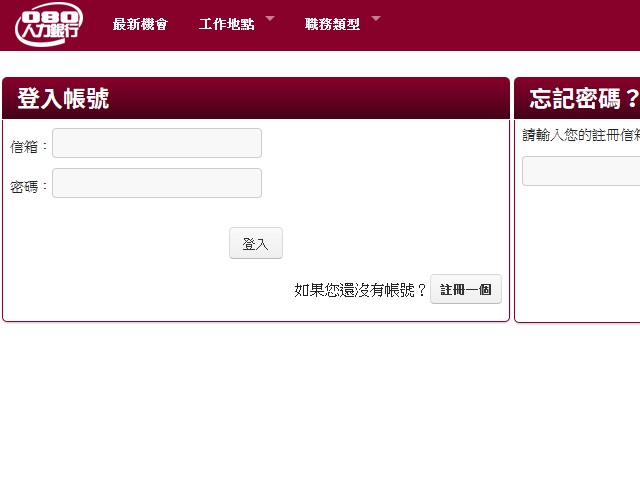
Task: Click the 註冊一個 register button
Action: (466, 289)
